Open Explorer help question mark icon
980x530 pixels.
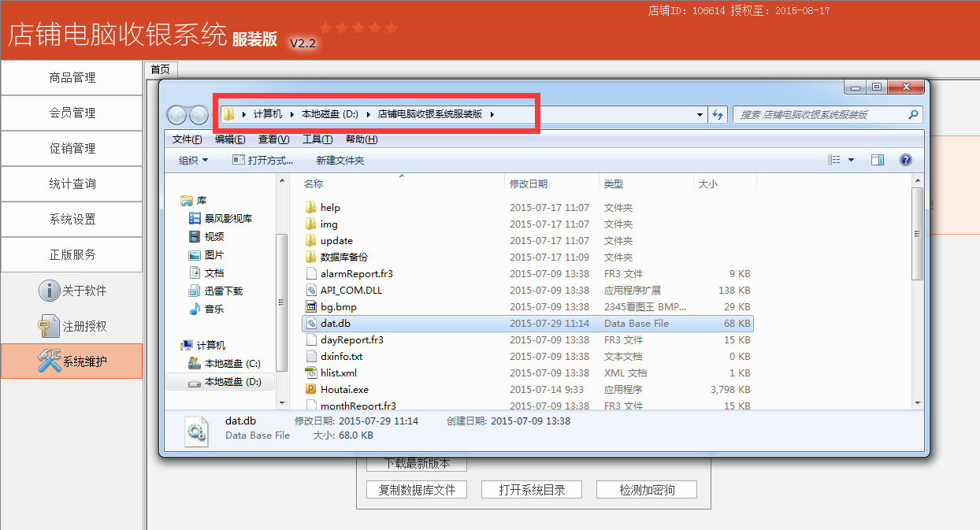(906, 160)
